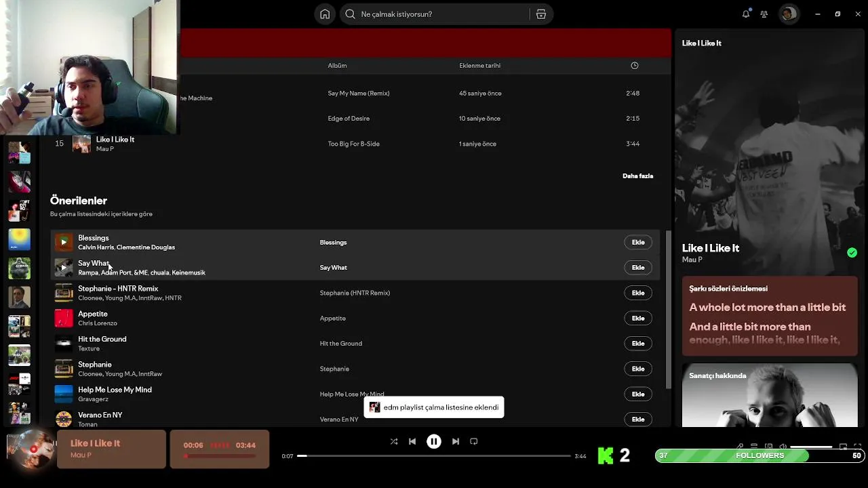This screenshot has width=868, height=488.
Task: Click the Like I Like It panel title
Action: 711,248
